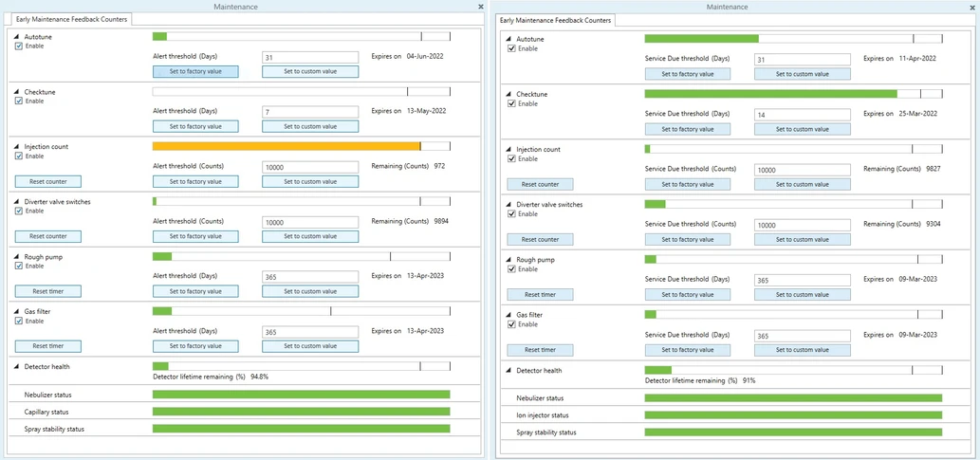
Task: Collapse Injection count section in right window
Action: pyautogui.click(x=508, y=150)
